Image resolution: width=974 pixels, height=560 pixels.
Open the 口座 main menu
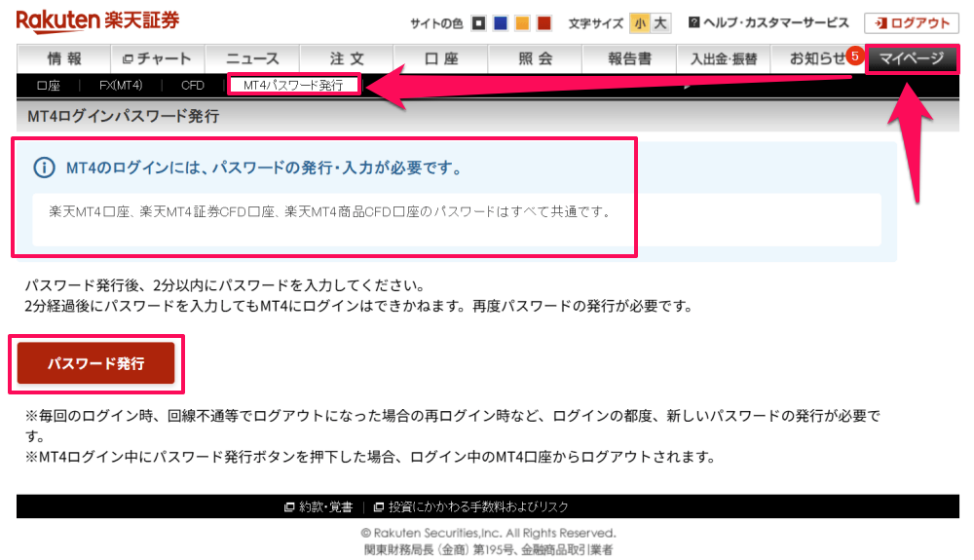(x=441, y=59)
